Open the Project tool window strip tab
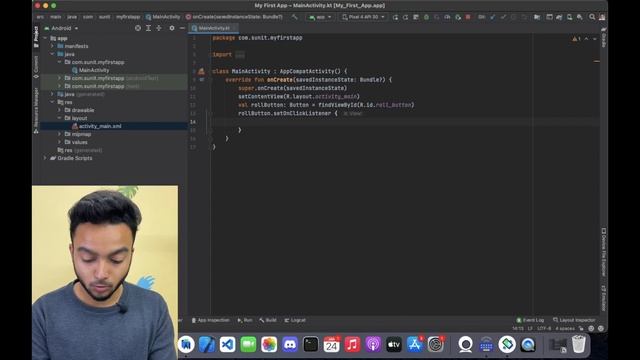Image resolution: width=640 pixels, height=360 pixels. [36, 37]
